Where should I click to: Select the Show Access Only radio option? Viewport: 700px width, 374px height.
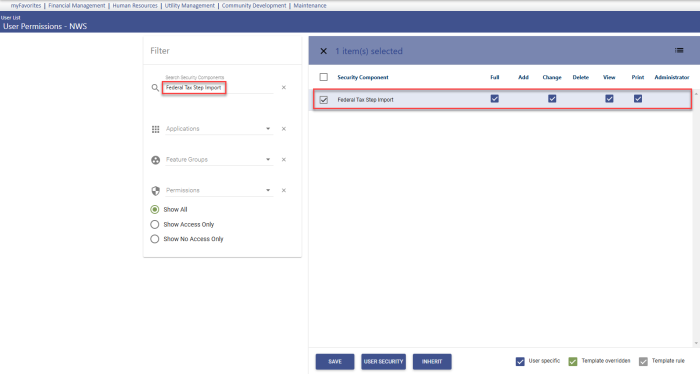pyautogui.click(x=154, y=224)
